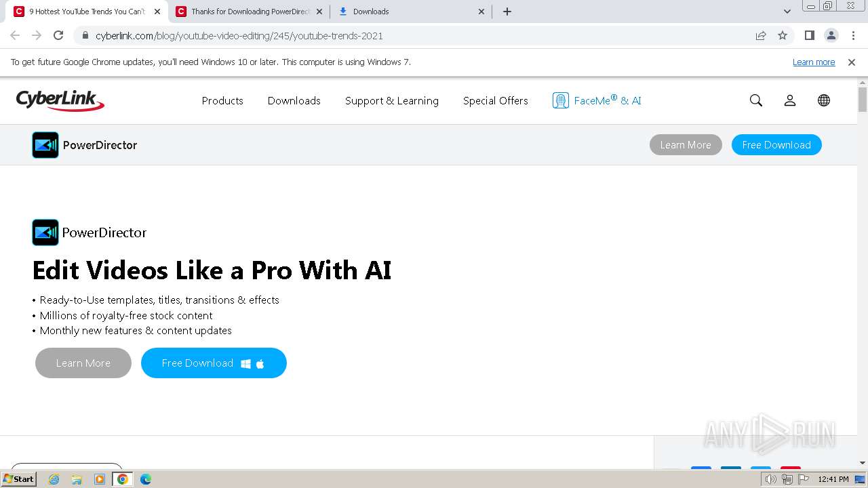Image resolution: width=868 pixels, height=488 pixels.
Task: Click the FaceMe face-recognition icon
Action: 561,100
